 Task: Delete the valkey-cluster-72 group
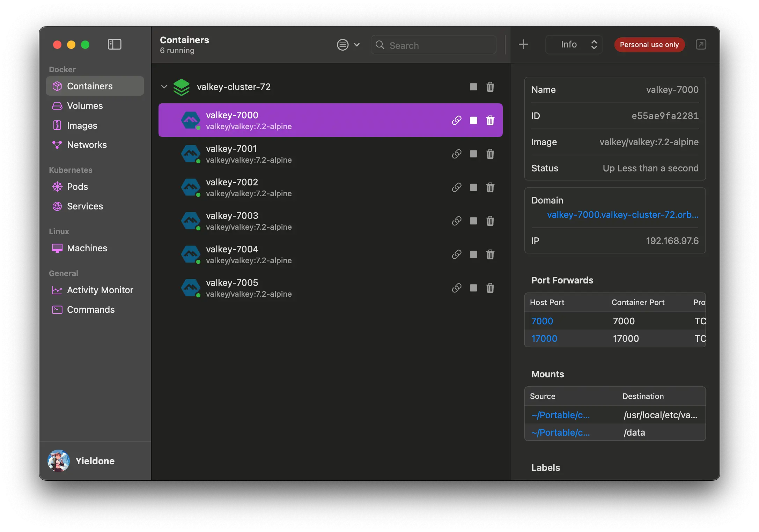click(490, 87)
